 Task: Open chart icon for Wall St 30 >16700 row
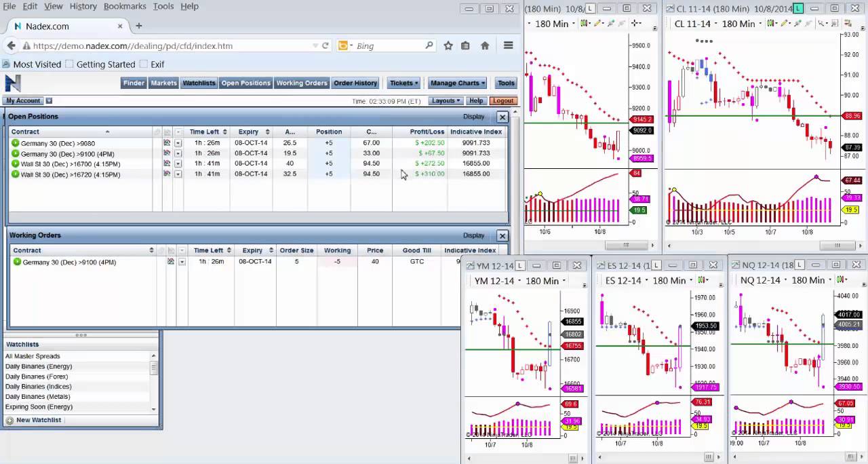point(167,163)
